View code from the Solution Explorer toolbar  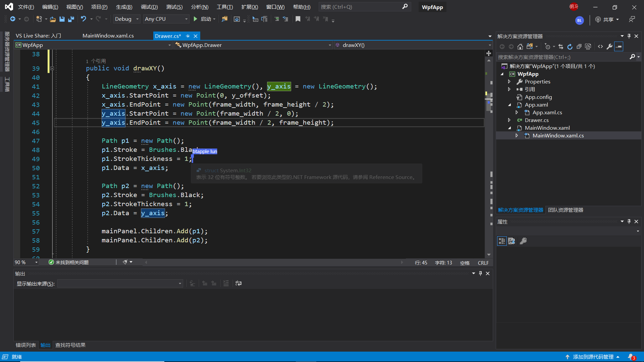(x=600, y=47)
